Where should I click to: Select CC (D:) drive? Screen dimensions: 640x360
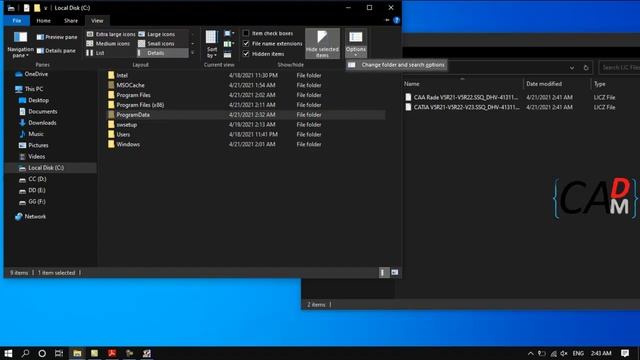pos(33,179)
